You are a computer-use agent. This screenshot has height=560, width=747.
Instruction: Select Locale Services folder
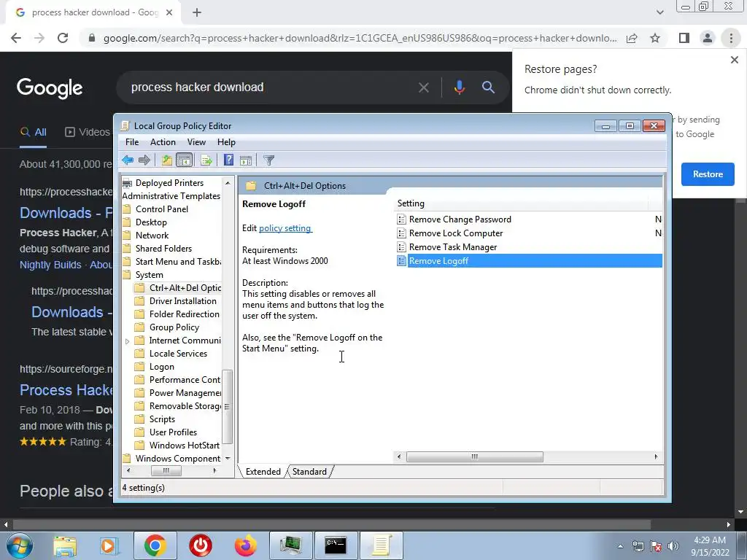[x=178, y=354]
